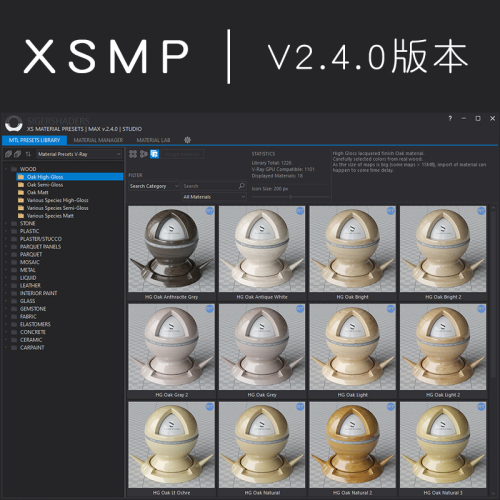Open Material Presets V-Ray dropdown
500x500 pixels.
click(79, 154)
